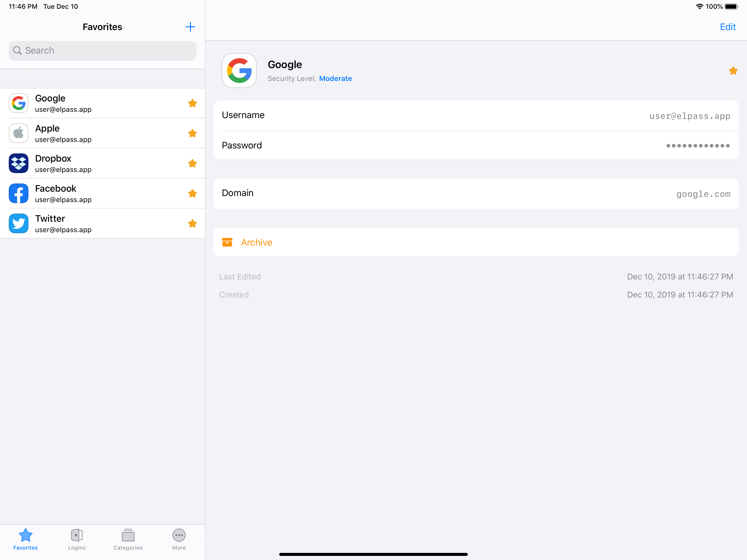Click the Facebook logo in the favorites list

coord(19,193)
